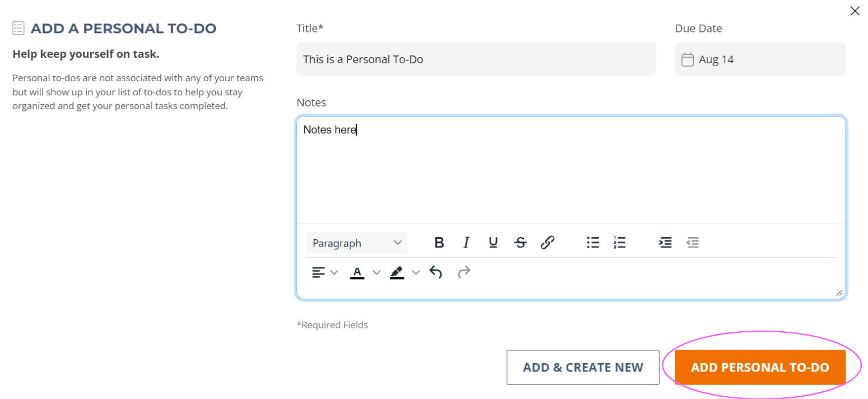Redo the notes edit
This screenshot has height=399, width=868.
coord(464,272)
